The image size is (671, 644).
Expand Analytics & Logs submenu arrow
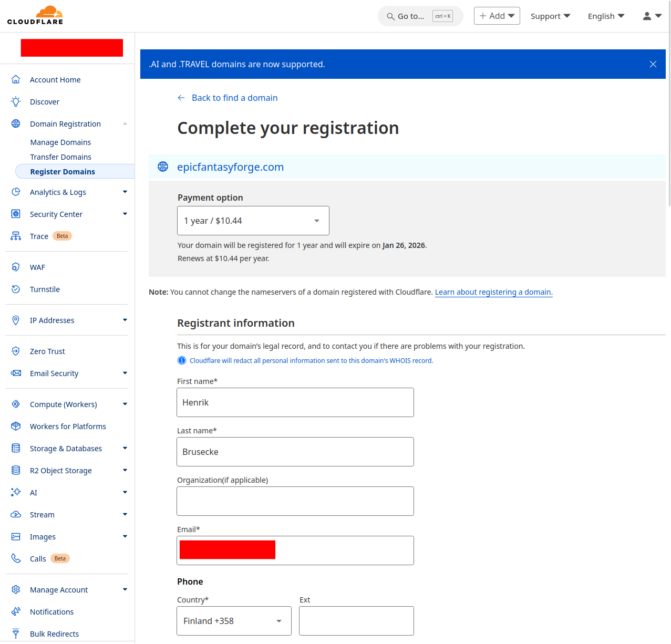point(125,192)
